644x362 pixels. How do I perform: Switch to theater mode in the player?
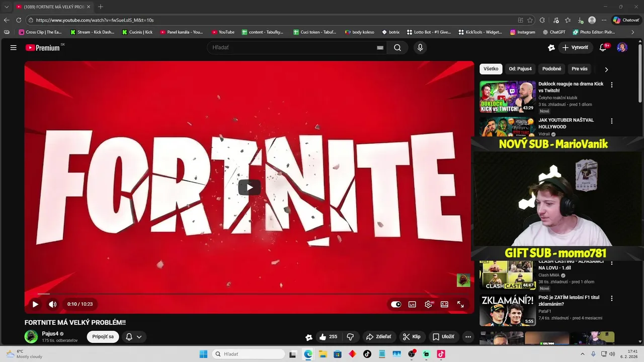[x=444, y=304]
